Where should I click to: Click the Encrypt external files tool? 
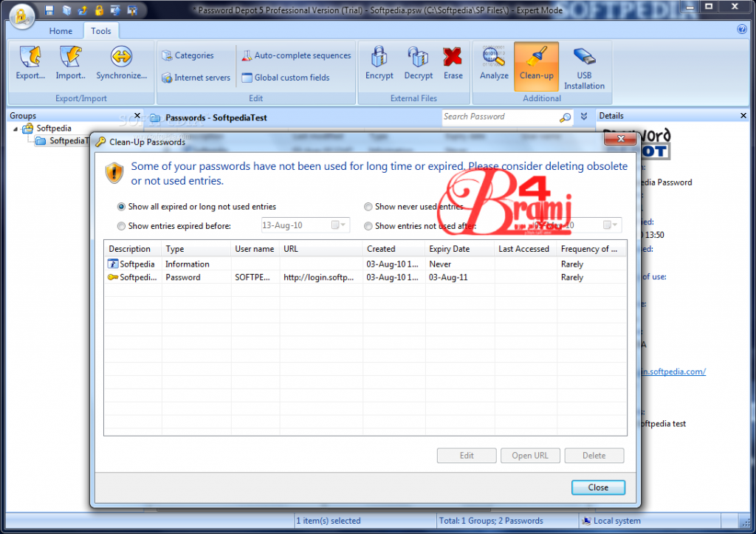379,63
